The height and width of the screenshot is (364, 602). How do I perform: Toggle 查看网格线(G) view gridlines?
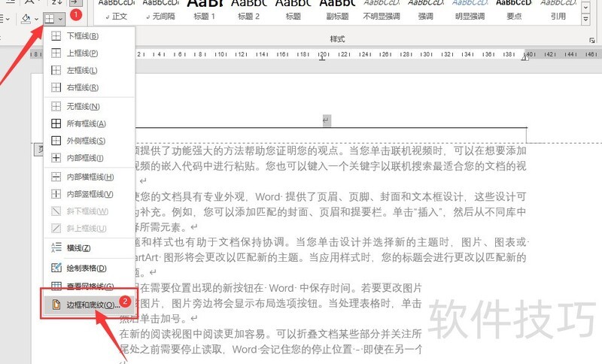pyautogui.click(x=90, y=286)
